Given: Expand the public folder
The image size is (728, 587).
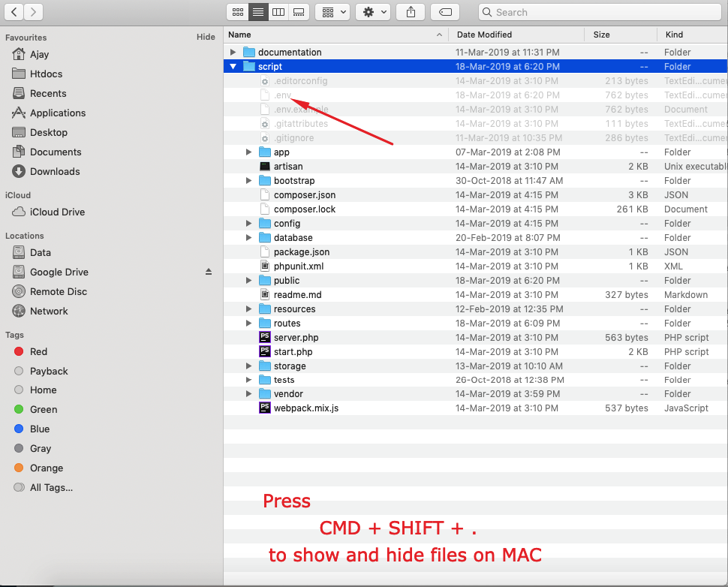Looking at the screenshot, I should tap(249, 281).
